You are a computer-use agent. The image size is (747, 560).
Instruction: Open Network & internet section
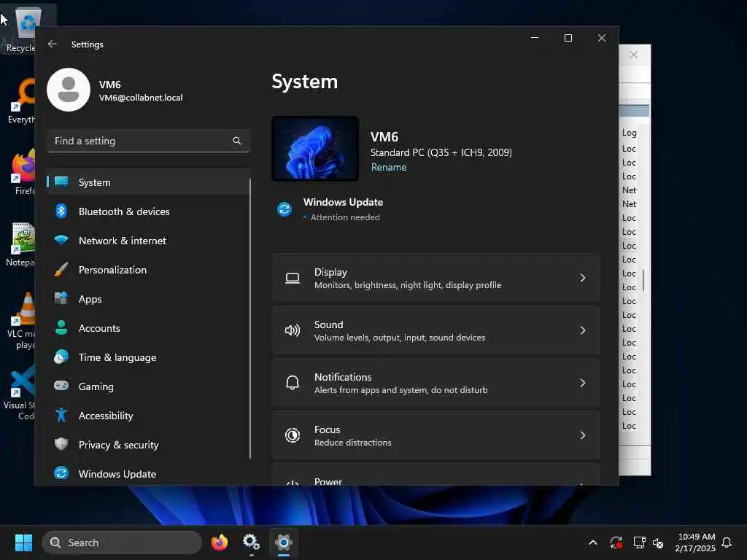pos(148,240)
